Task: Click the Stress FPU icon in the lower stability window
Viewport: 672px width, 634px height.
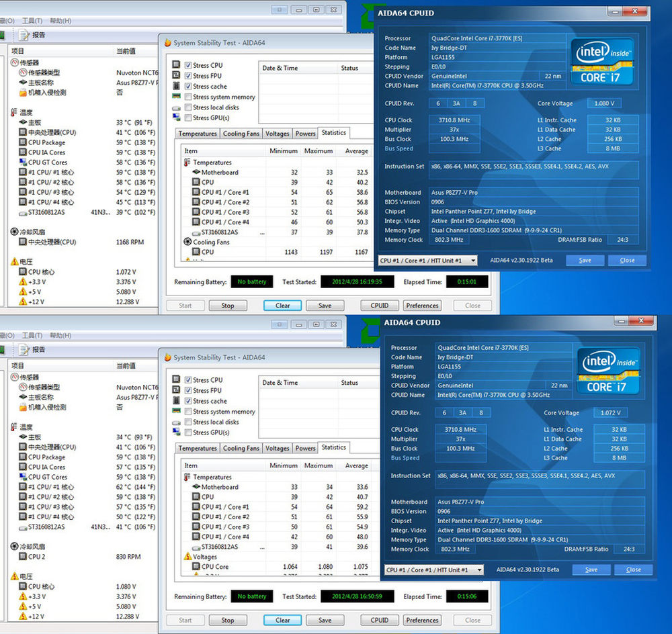Action: click(x=176, y=390)
